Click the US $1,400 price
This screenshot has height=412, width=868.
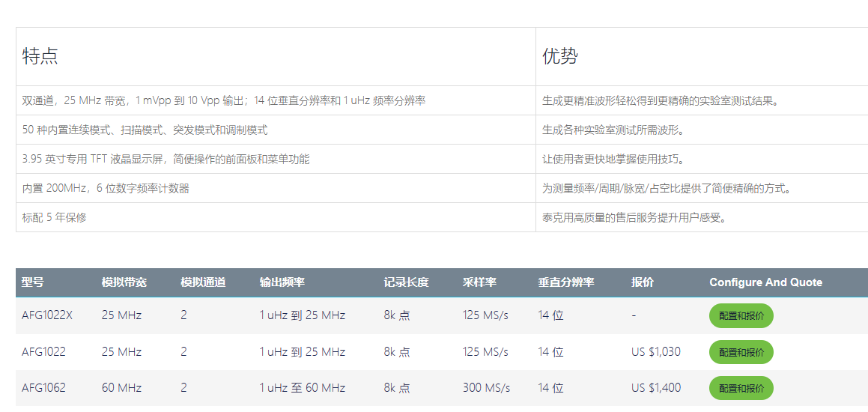[x=655, y=388]
